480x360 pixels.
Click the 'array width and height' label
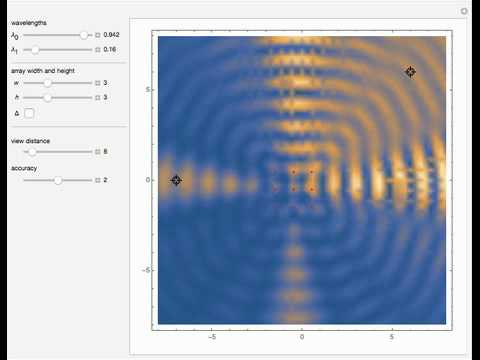coord(43,71)
